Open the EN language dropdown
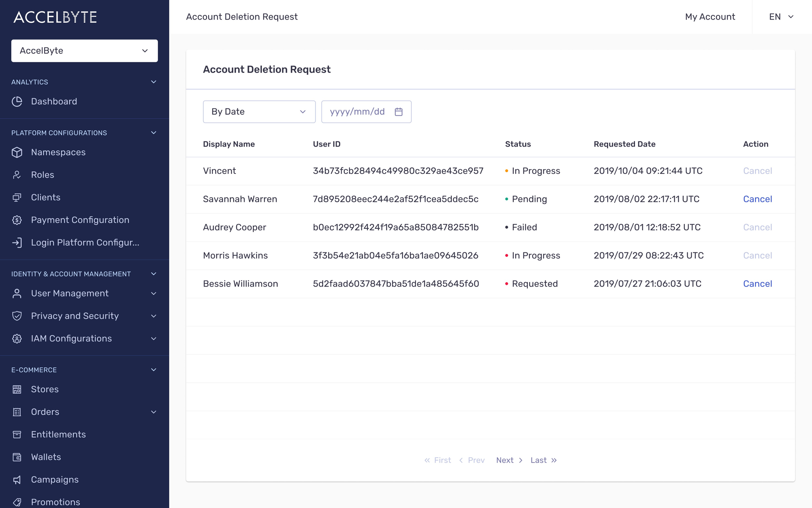The image size is (812, 508). click(x=781, y=17)
